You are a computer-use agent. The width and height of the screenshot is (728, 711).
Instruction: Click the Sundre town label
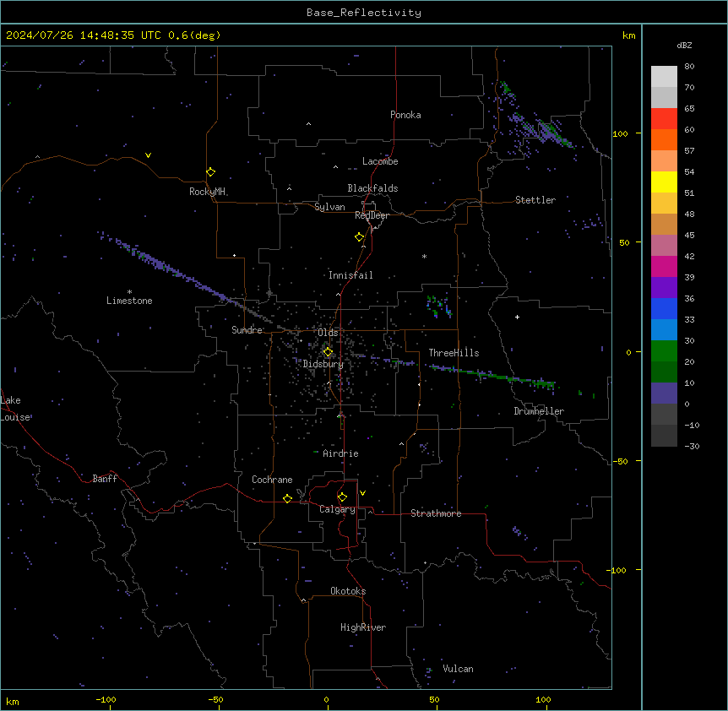pyautogui.click(x=247, y=330)
